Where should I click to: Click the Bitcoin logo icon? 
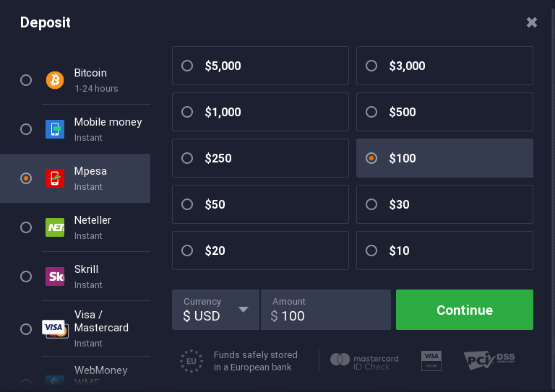point(55,80)
